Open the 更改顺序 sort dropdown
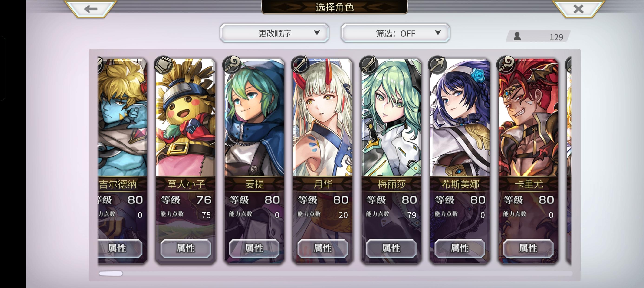The image size is (644, 288). click(x=274, y=33)
